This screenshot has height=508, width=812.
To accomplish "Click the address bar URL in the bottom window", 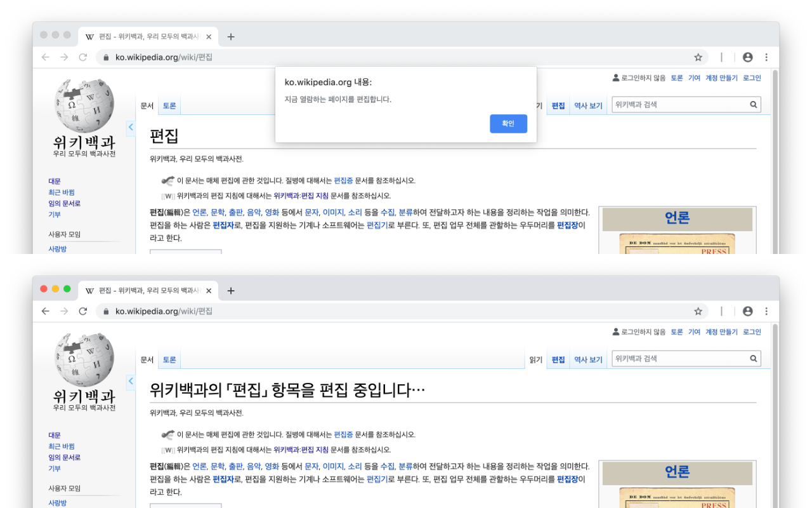I will click(x=164, y=311).
